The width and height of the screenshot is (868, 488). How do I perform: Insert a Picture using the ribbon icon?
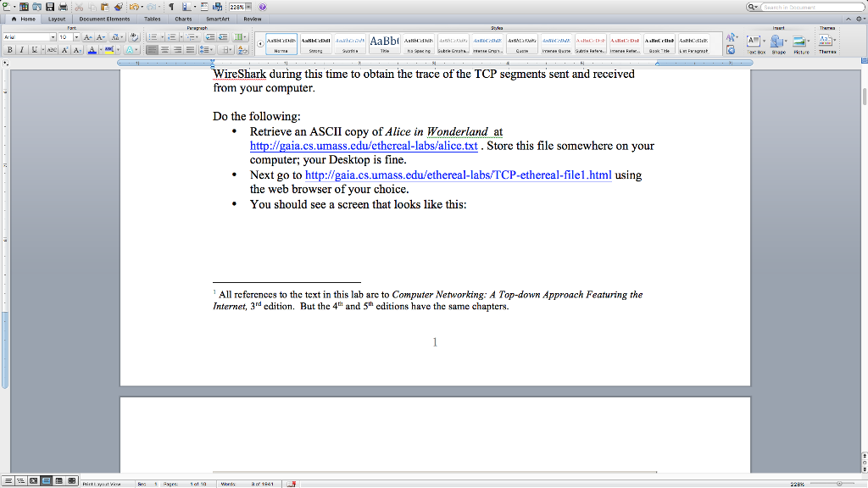(798, 41)
